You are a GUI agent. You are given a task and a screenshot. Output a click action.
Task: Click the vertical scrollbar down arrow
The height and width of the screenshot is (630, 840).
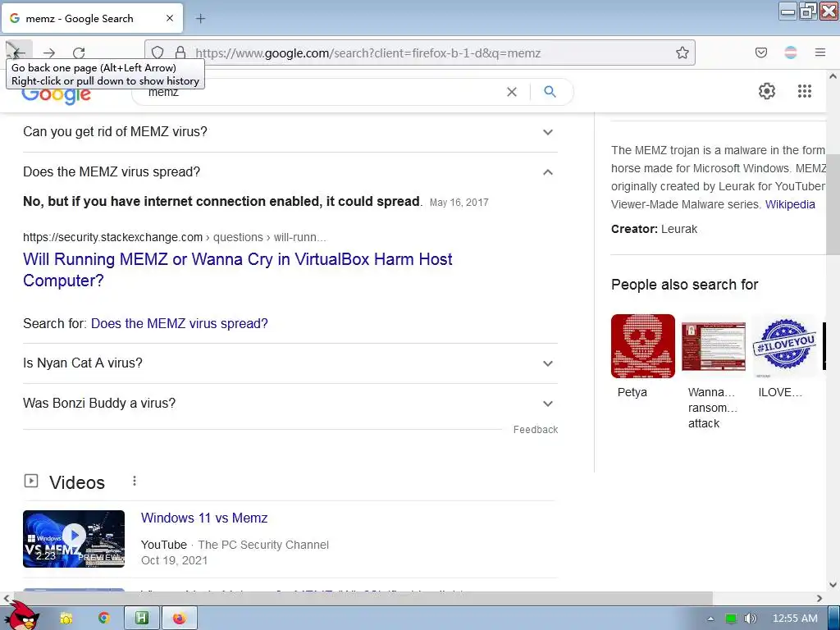point(833,585)
